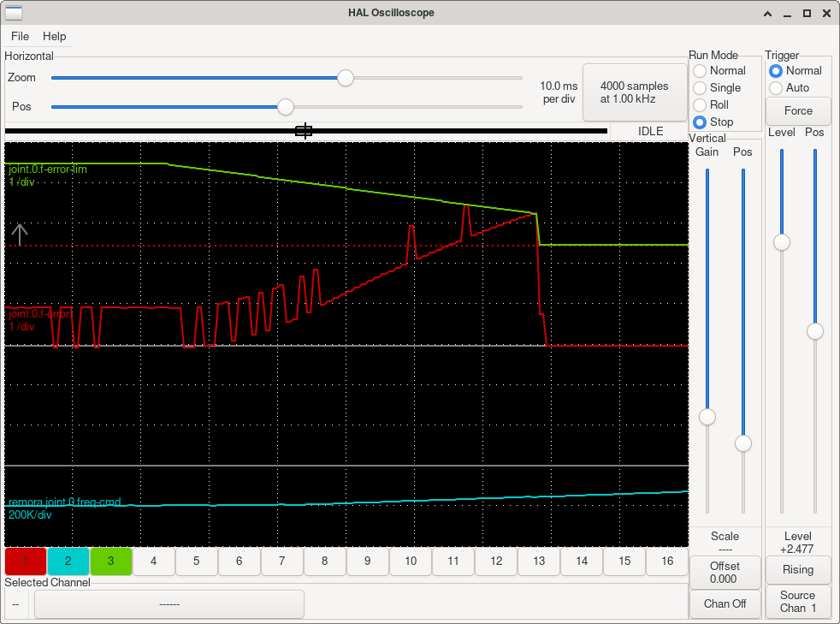Select cyan channel 2 button
Screen dimensions: 840x624
click(x=68, y=562)
